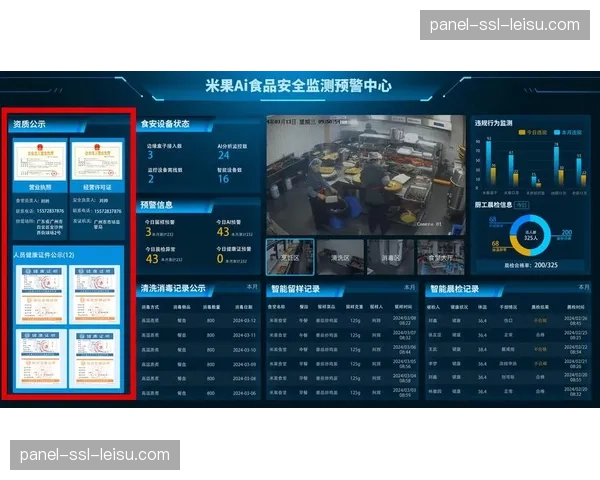The height and width of the screenshot is (480, 600).
Task: Click the 厨工晨检信息 section title
Action: coord(494,205)
